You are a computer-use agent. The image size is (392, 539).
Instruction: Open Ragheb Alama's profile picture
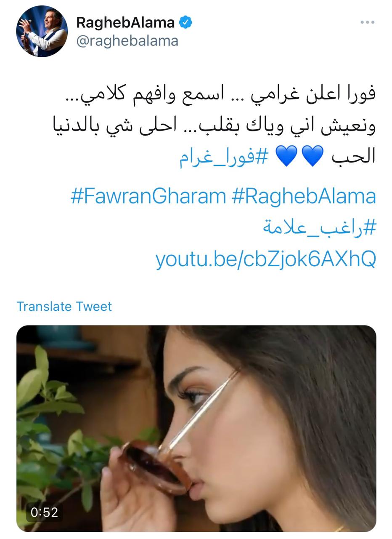coord(42,31)
